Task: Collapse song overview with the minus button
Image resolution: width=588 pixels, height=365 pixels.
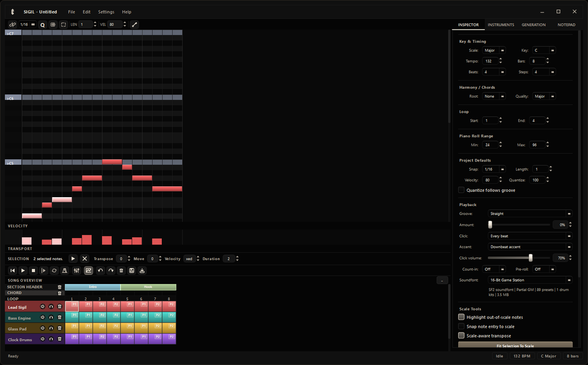Action: point(441,280)
